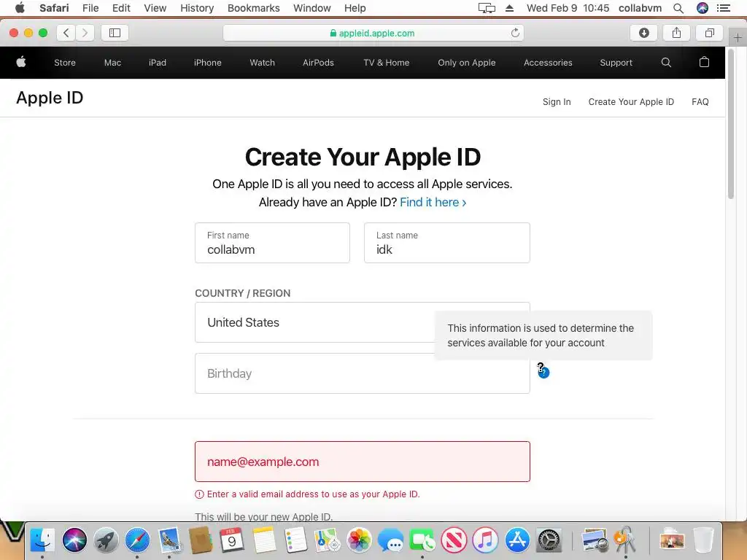Open AirPods in Apple navigation bar

[x=318, y=63]
